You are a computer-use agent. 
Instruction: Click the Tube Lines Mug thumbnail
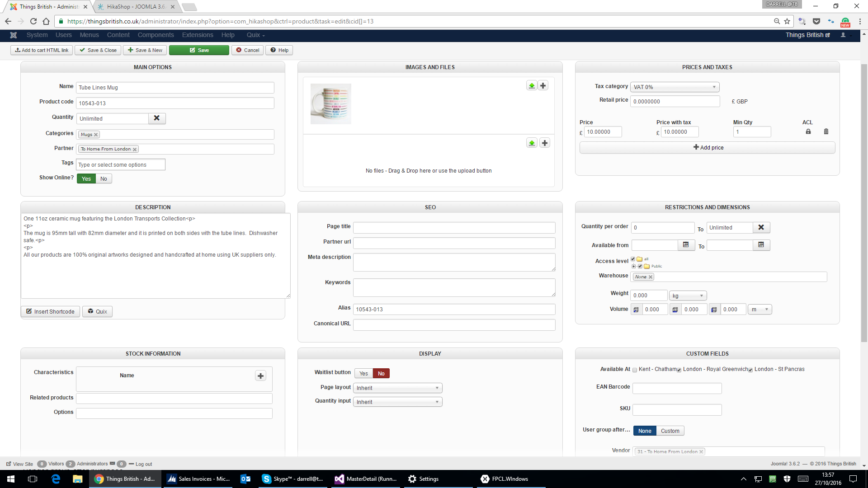click(331, 103)
